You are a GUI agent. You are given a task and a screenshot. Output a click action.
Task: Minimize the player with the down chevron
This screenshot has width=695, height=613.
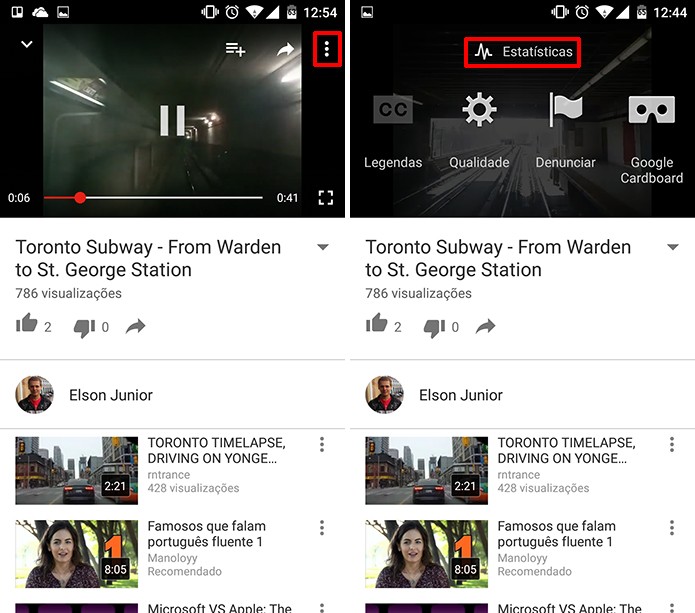(27, 44)
